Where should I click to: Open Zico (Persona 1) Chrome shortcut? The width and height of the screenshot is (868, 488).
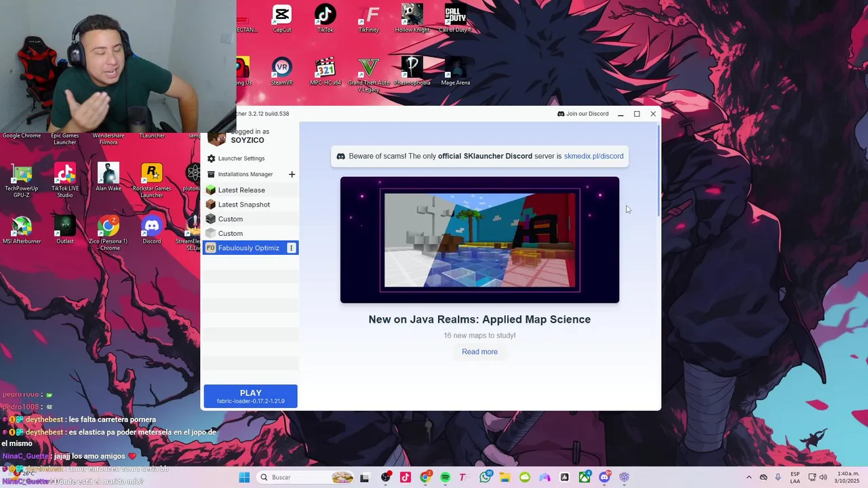pos(108,233)
